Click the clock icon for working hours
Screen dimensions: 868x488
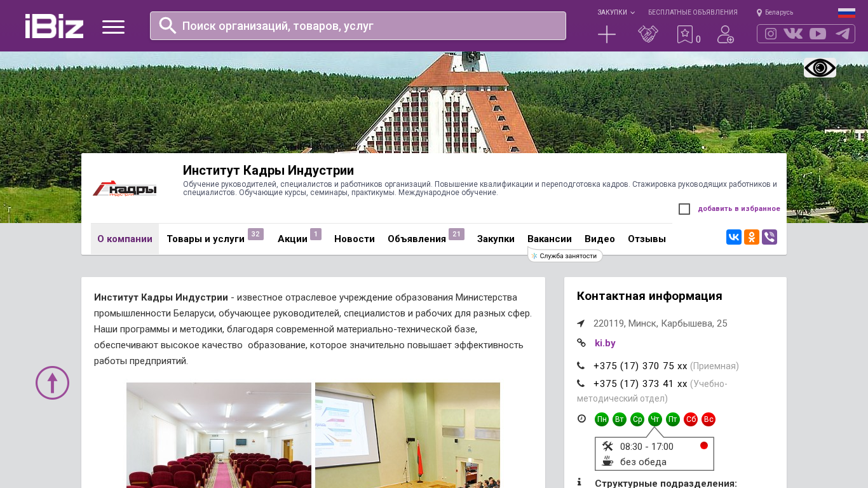[x=581, y=419]
